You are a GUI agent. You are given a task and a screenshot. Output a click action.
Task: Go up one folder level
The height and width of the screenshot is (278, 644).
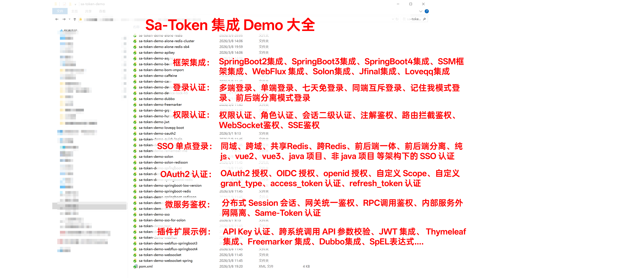click(x=74, y=19)
